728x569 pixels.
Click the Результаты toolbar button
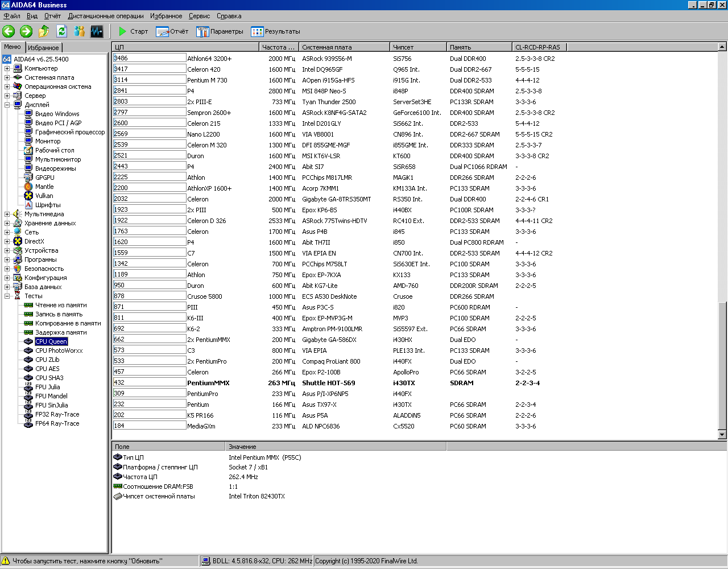pos(276,31)
